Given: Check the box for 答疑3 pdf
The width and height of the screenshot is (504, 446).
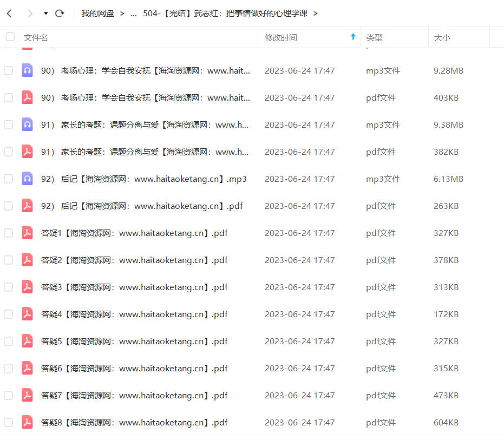Looking at the screenshot, I should (8, 287).
